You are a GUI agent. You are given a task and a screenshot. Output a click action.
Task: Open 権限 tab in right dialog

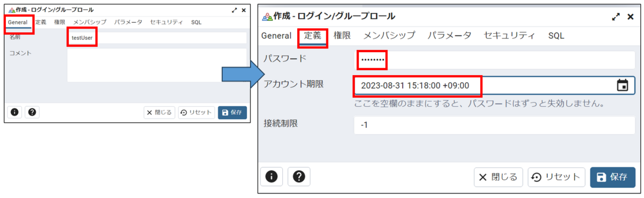point(342,35)
